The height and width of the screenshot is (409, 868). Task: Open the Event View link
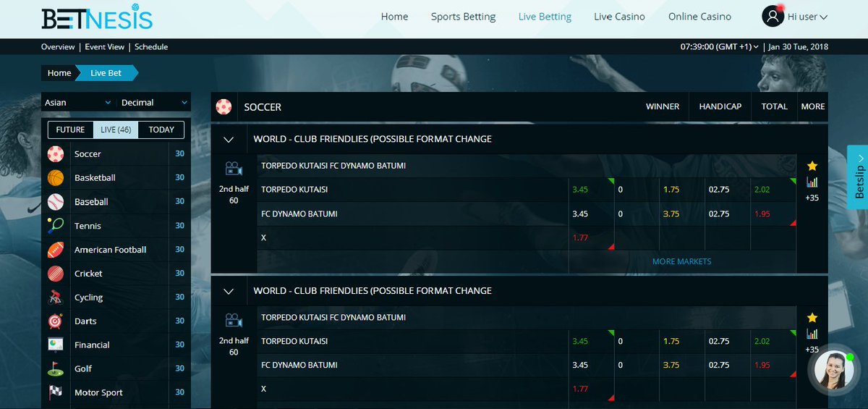[x=105, y=46]
